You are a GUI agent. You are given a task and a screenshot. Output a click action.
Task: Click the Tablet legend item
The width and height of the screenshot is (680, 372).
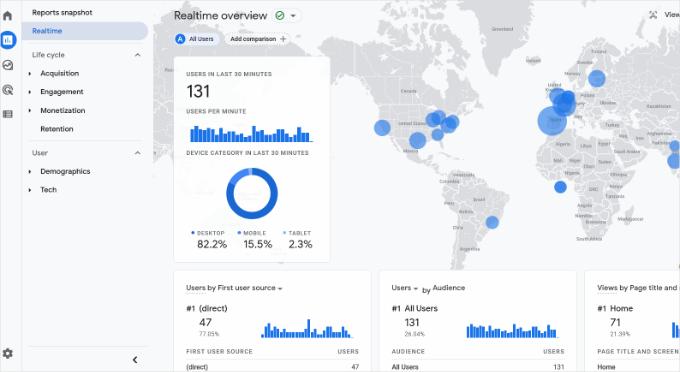(297, 233)
